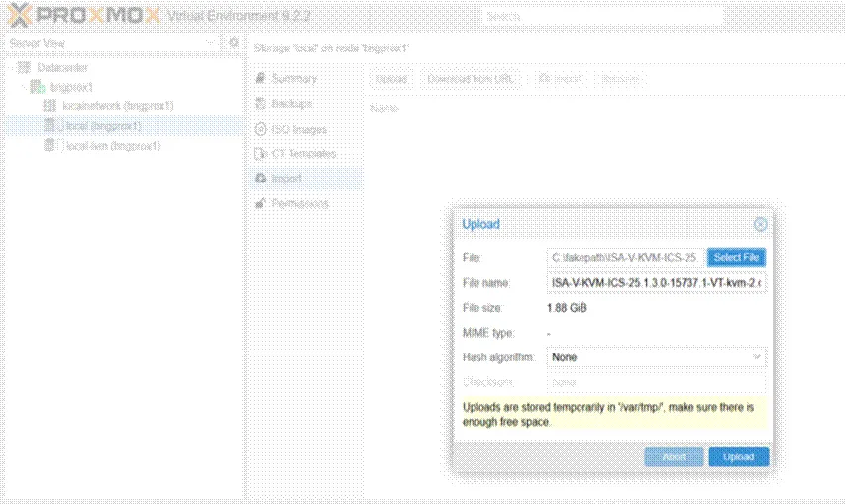Collapse the Datacenter tree node

pos(11,68)
